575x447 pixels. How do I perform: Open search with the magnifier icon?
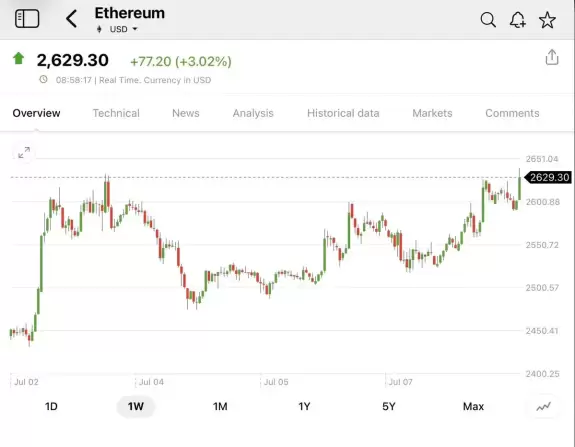click(x=488, y=19)
